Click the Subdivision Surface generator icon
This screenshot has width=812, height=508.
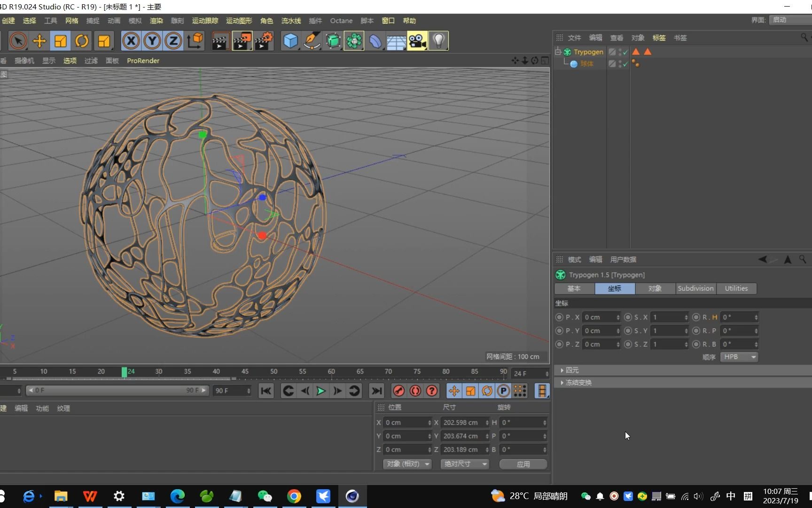point(334,41)
